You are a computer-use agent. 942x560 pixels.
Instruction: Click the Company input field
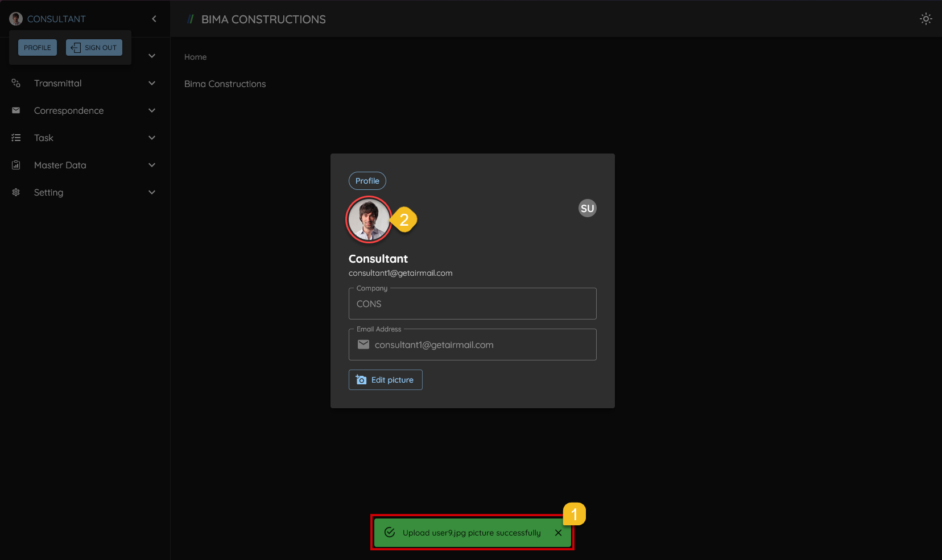(x=472, y=304)
